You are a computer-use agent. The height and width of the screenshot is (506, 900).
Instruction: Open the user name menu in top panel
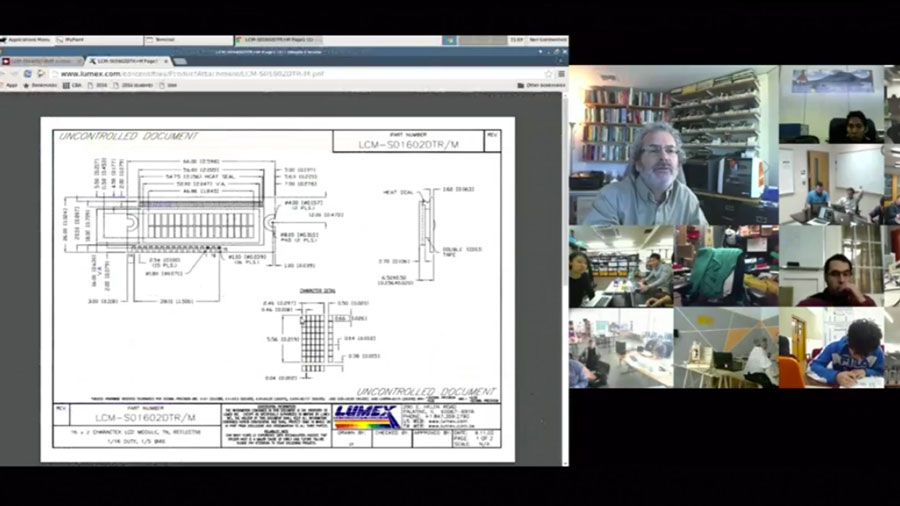coord(547,40)
